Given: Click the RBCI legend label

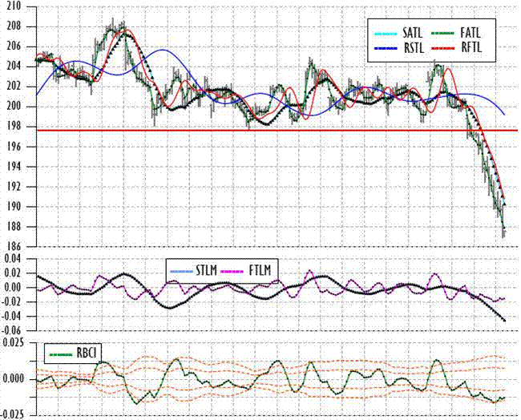Looking at the screenshot, I should pos(87,353).
